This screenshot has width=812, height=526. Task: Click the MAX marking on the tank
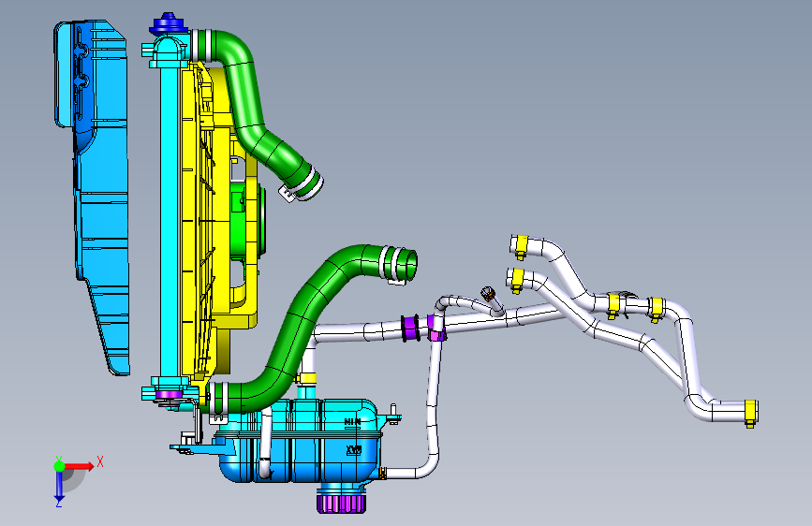[x=354, y=450]
